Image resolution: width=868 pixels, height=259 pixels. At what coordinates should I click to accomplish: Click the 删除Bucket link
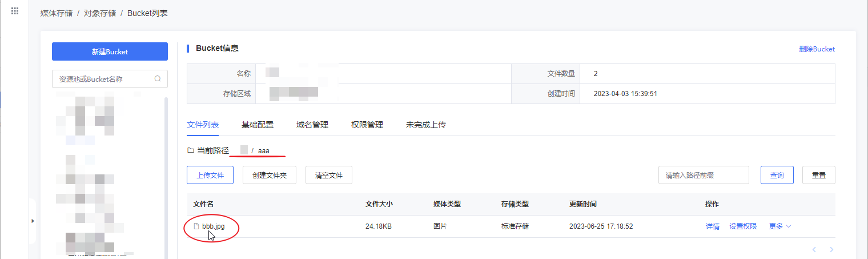(x=817, y=49)
